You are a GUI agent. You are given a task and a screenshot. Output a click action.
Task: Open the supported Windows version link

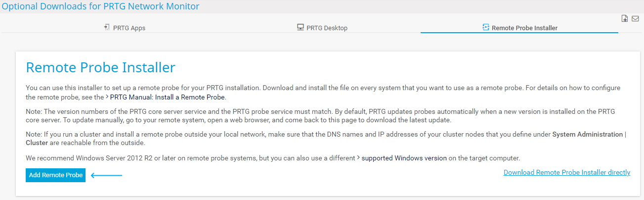[x=404, y=158]
